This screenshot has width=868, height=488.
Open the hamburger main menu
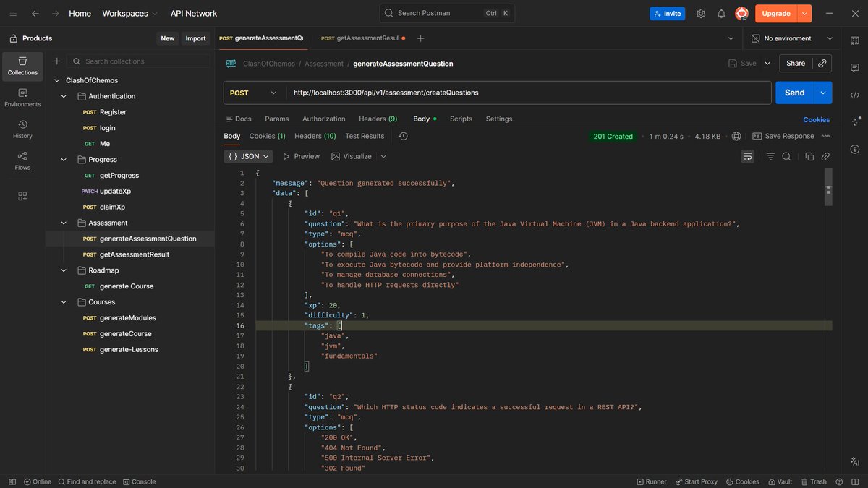(x=12, y=13)
